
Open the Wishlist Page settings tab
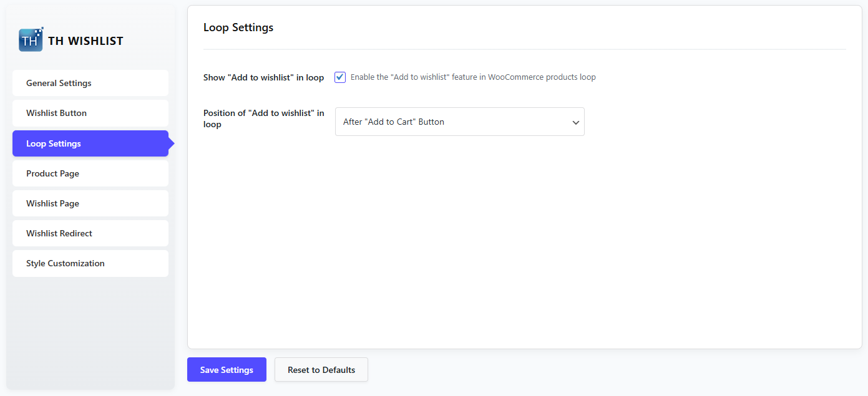coord(90,203)
